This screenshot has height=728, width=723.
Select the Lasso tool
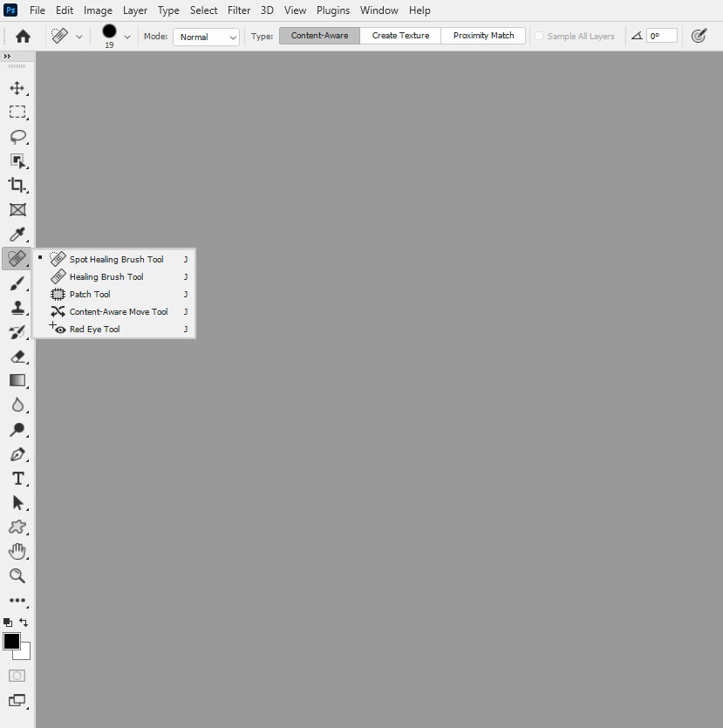click(x=17, y=137)
